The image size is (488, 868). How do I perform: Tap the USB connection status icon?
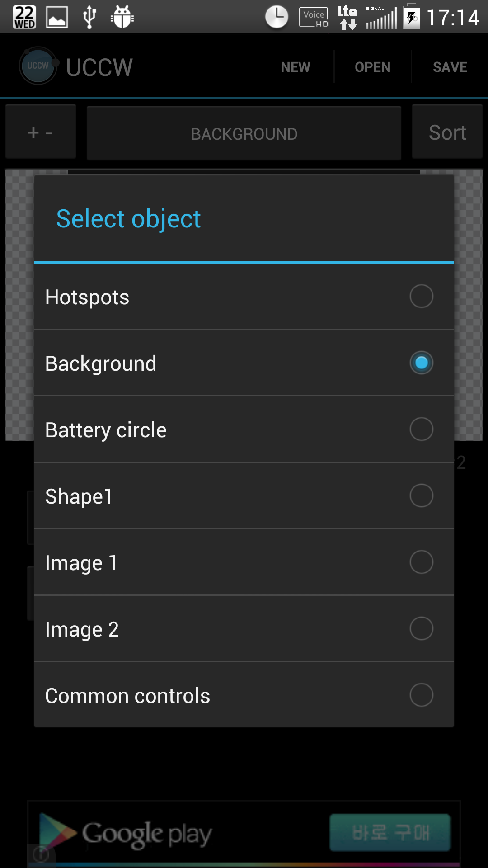point(89,17)
